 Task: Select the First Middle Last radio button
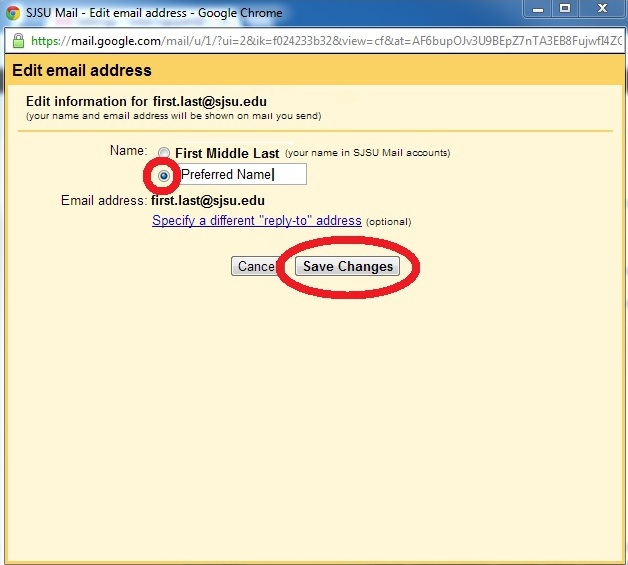pos(164,154)
